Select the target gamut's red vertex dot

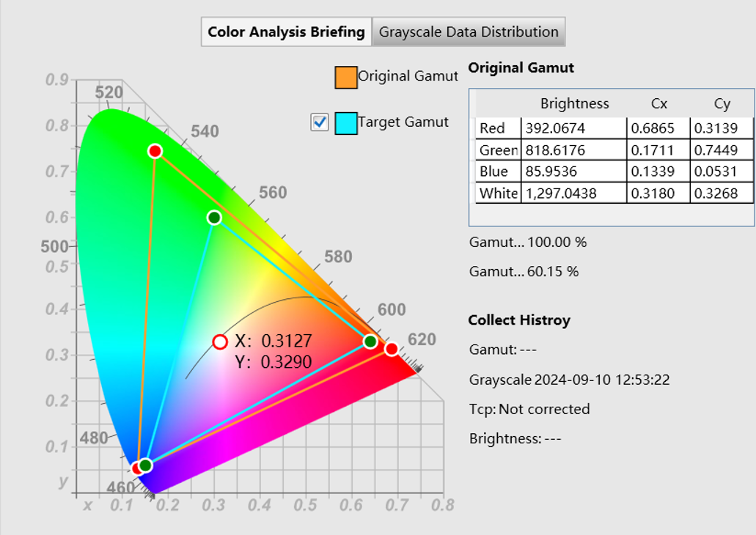click(x=369, y=340)
